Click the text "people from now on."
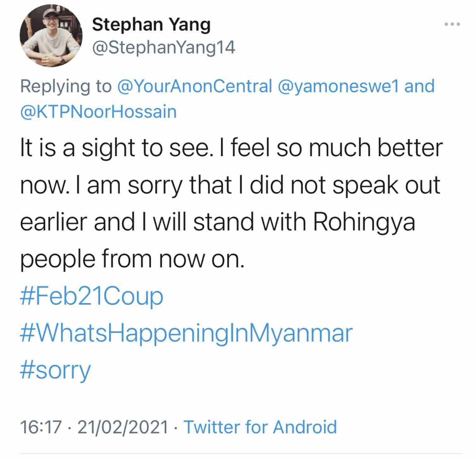Screen dimensions: 476x460 132,259
